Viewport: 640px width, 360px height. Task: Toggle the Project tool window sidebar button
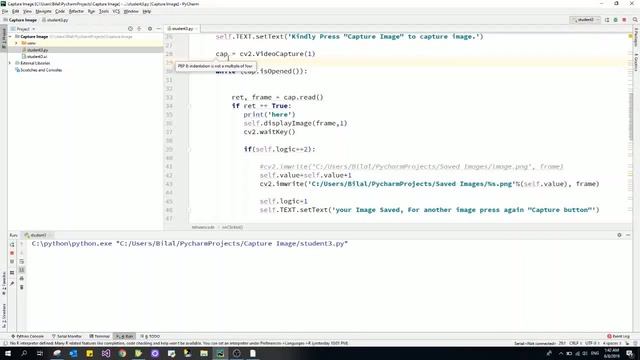pyautogui.click(x=4, y=38)
